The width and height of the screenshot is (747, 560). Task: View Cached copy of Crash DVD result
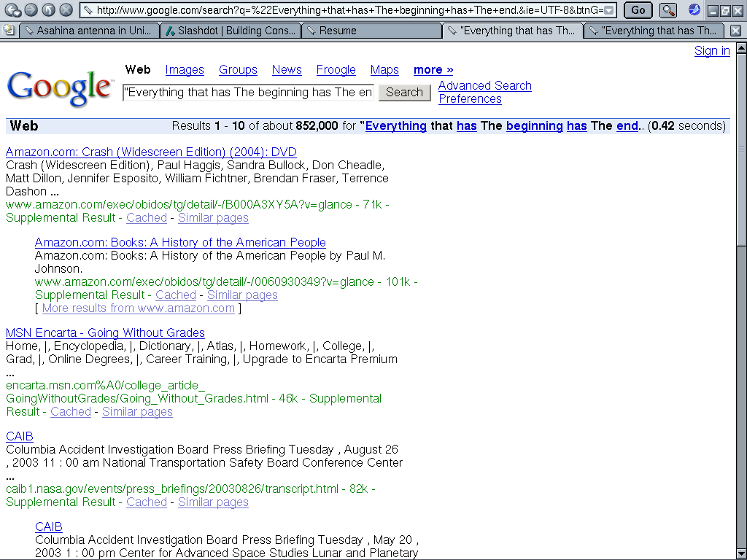coord(146,217)
